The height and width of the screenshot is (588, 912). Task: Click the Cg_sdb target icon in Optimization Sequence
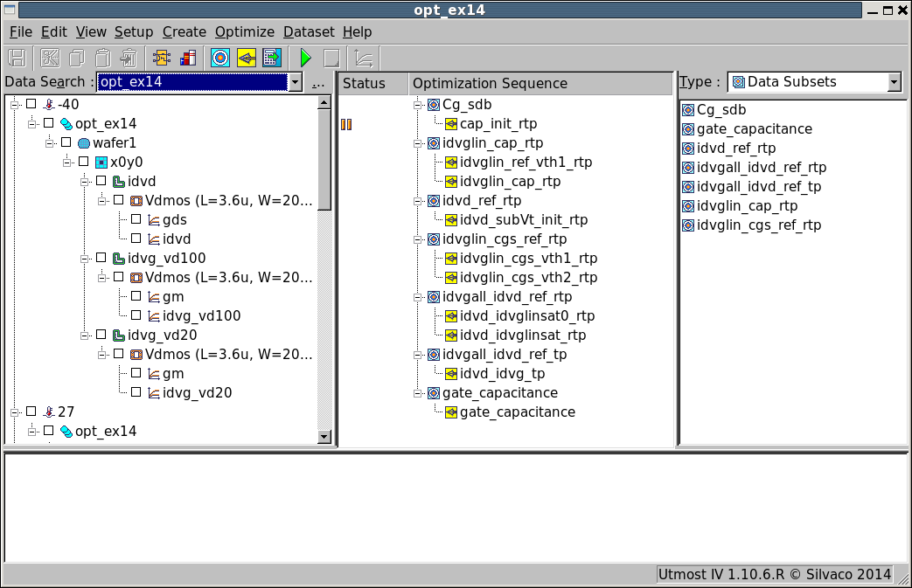tap(434, 105)
